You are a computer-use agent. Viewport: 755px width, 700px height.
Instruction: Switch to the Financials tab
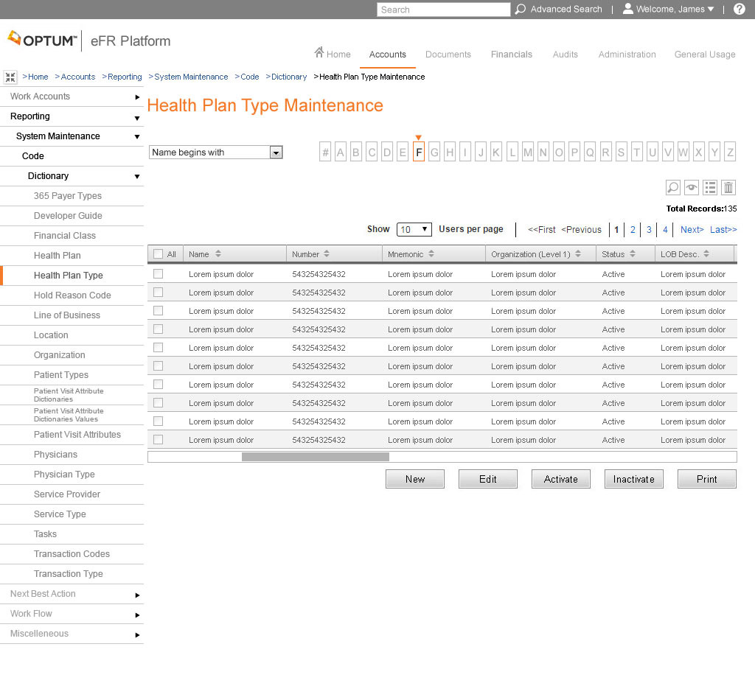tap(511, 55)
